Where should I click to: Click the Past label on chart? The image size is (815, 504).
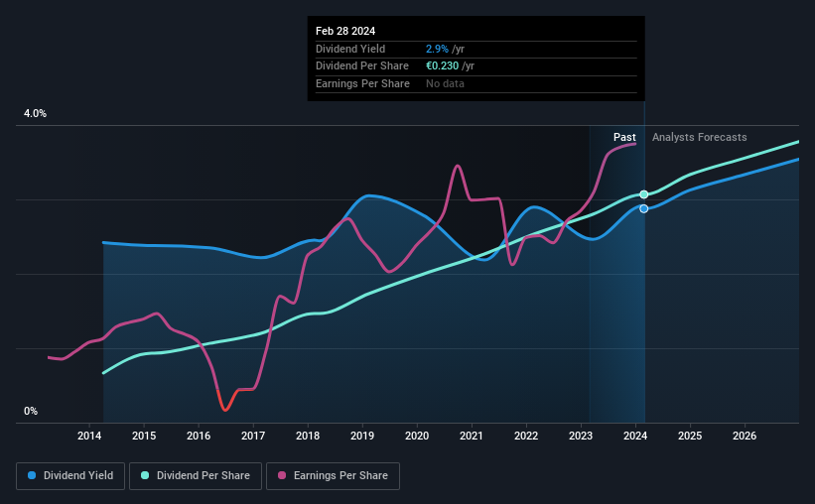point(624,137)
